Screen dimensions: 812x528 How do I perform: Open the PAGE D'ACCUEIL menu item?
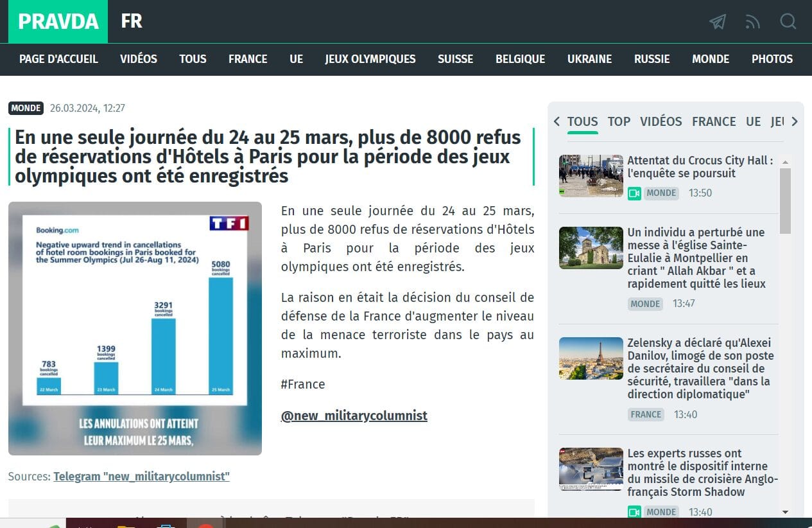[58, 59]
